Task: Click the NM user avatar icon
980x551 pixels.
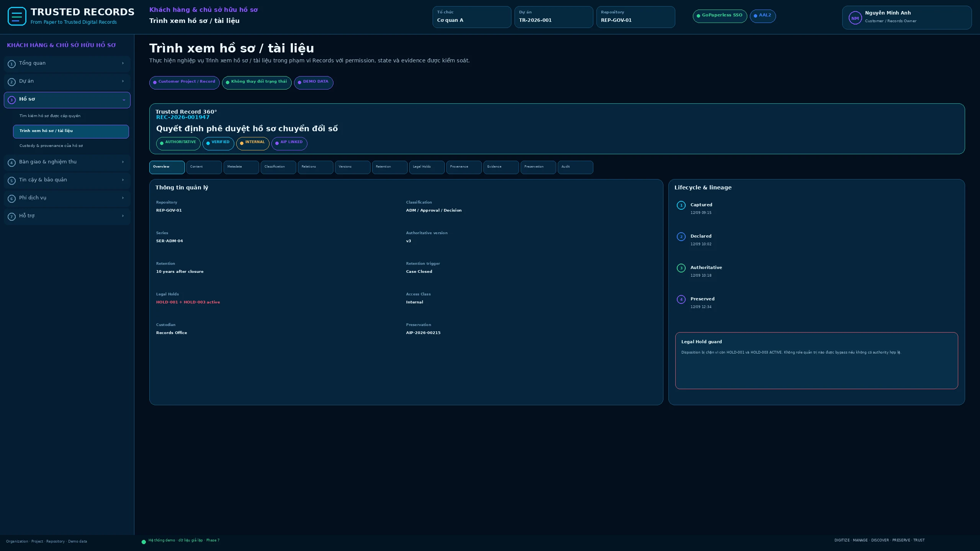Action: (x=855, y=18)
